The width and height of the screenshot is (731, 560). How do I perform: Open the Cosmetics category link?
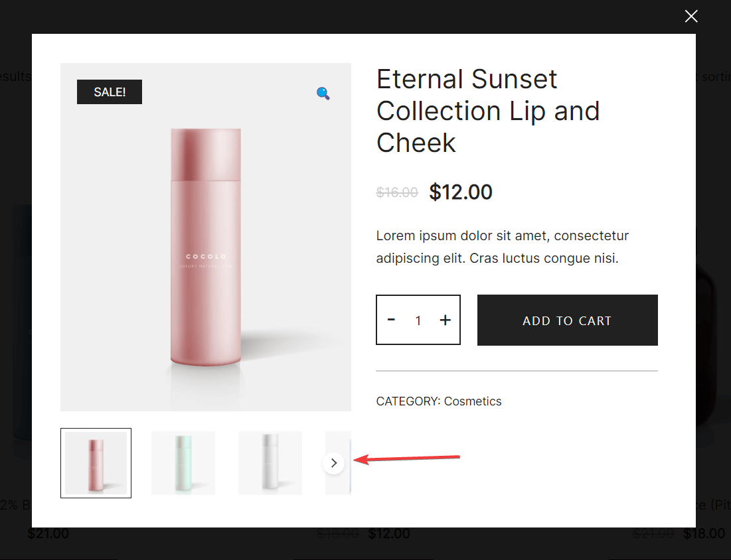tap(473, 401)
